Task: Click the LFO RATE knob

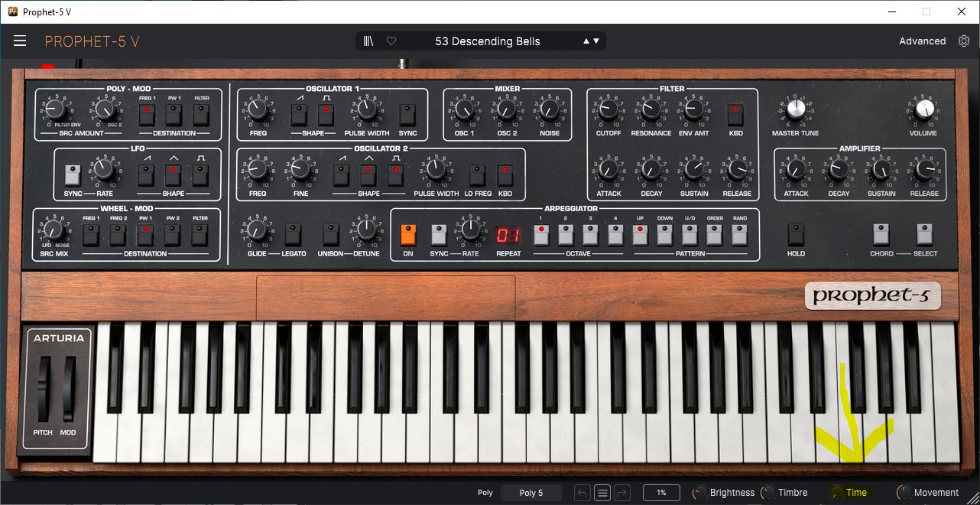Action: coord(105,171)
